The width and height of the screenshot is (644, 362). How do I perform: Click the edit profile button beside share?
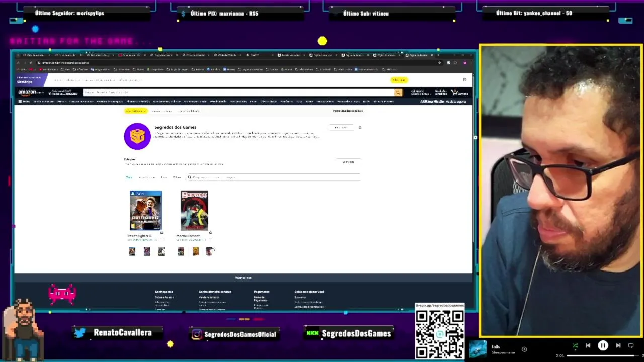coord(341,127)
